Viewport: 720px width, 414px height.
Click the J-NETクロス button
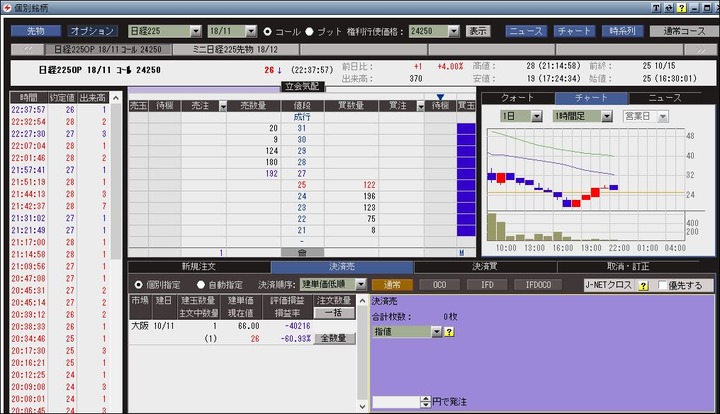(x=610, y=285)
